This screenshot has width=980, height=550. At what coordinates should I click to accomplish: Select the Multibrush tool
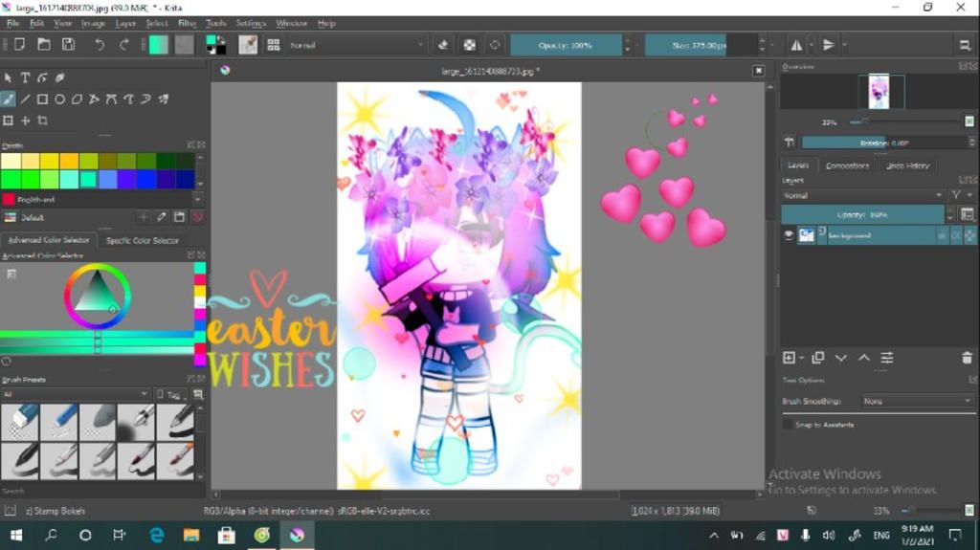click(x=163, y=99)
